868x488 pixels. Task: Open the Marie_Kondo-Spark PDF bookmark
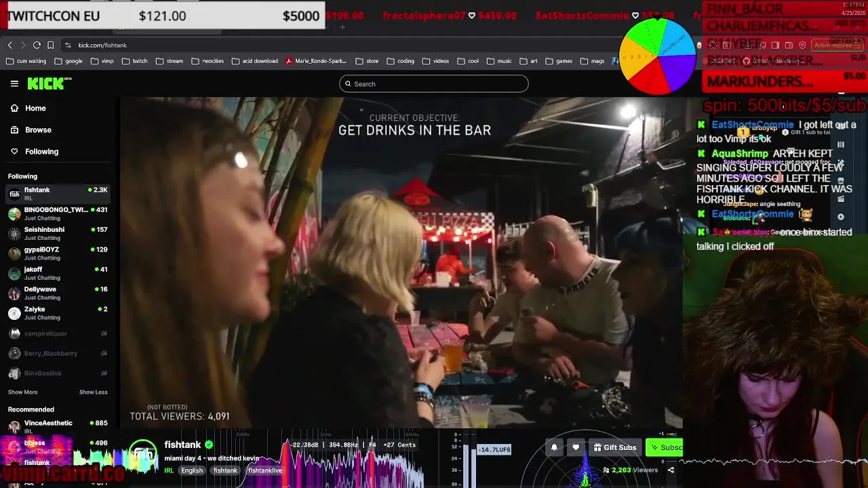tap(316, 61)
